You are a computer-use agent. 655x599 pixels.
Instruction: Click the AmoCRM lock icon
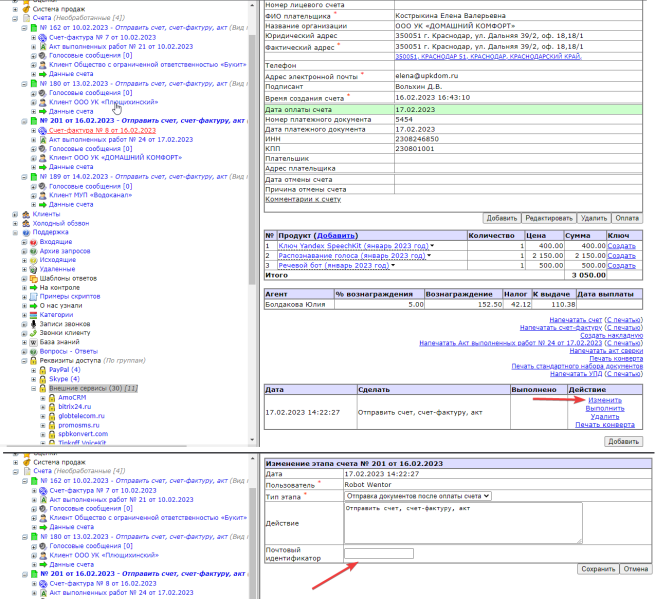(x=52, y=398)
